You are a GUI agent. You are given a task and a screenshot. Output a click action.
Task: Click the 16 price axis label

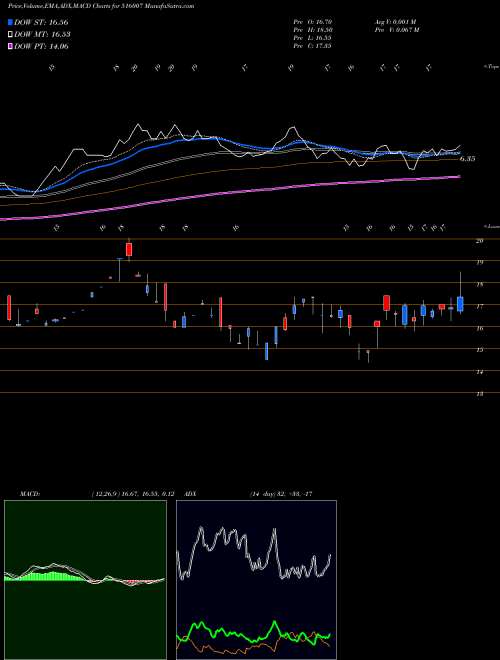[x=479, y=328]
